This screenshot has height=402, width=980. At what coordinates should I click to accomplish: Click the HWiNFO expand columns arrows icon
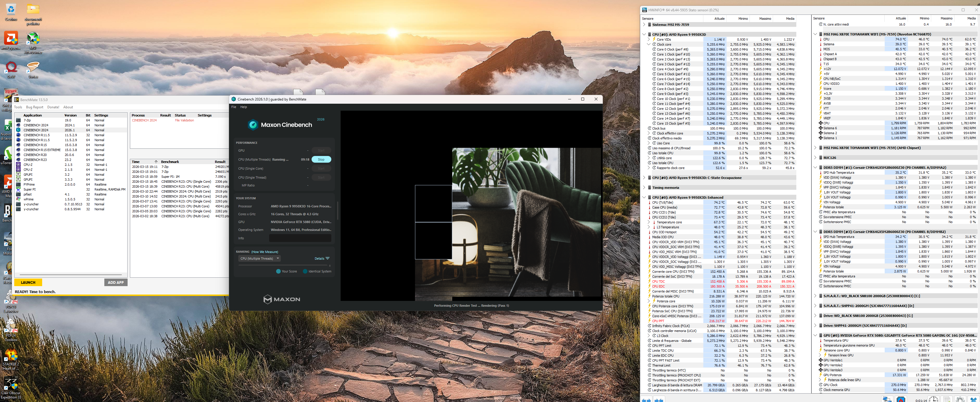(x=646, y=400)
